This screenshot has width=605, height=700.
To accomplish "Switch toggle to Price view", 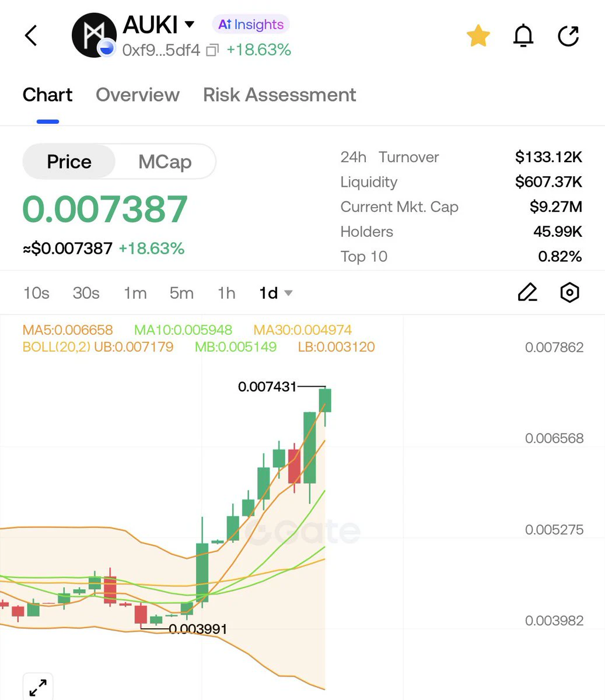I will [69, 162].
